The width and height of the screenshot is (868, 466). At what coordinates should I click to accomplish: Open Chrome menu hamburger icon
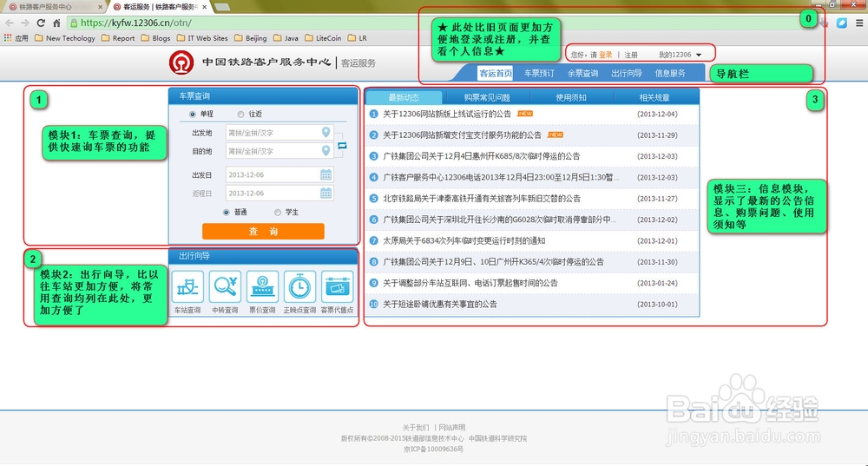[859, 23]
